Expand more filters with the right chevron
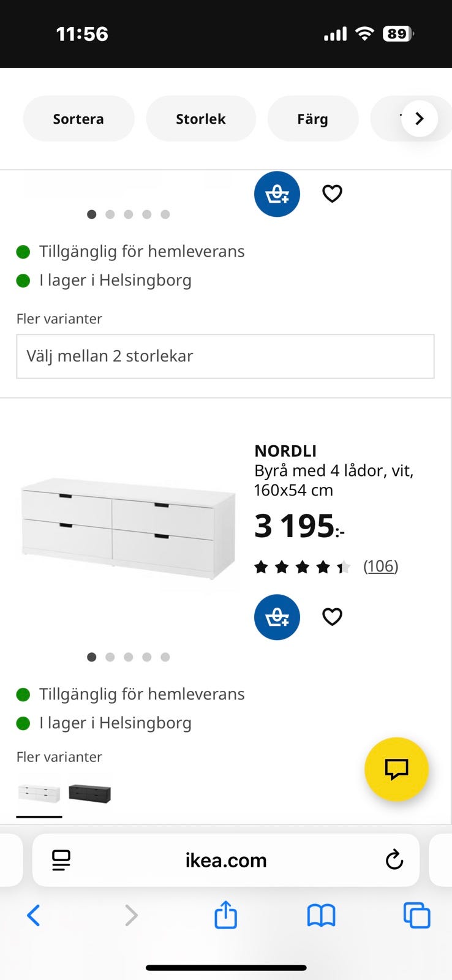Image resolution: width=452 pixels, height=980 pixels. pyautogui.click(x=419, y=118)
